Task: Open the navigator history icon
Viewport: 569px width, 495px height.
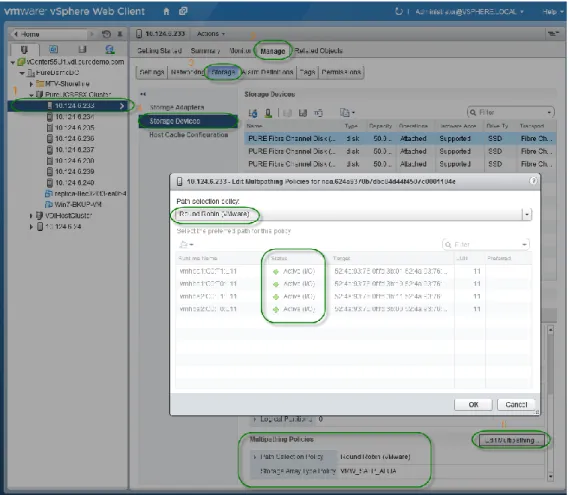Action: pyautogui.click(x=106, y=34)
